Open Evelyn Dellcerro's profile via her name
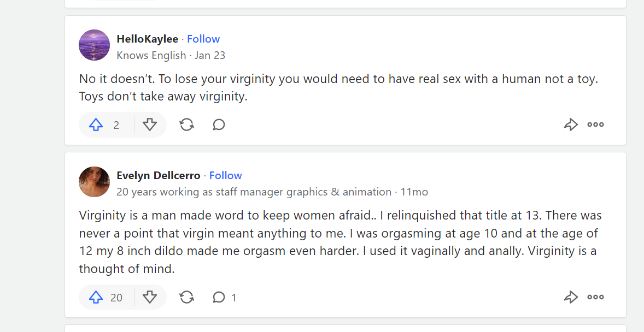644x332 pixels. [x=159, y=176]
